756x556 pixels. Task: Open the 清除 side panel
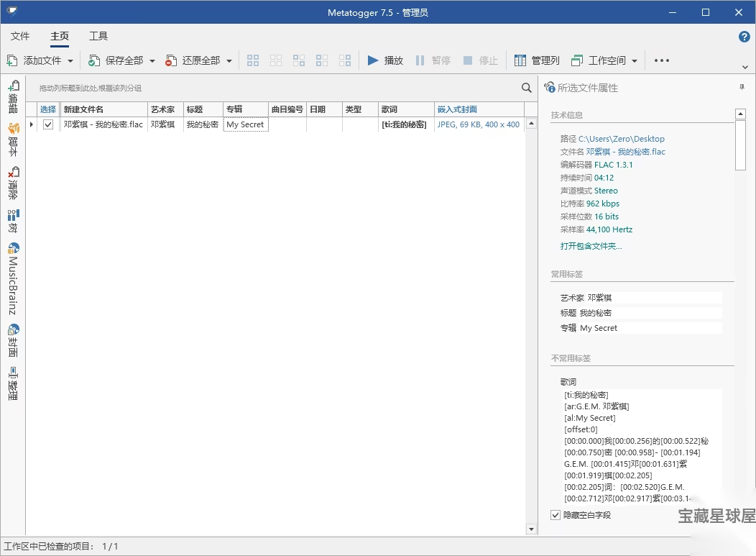pyautogui.click(x=13, y=183)
